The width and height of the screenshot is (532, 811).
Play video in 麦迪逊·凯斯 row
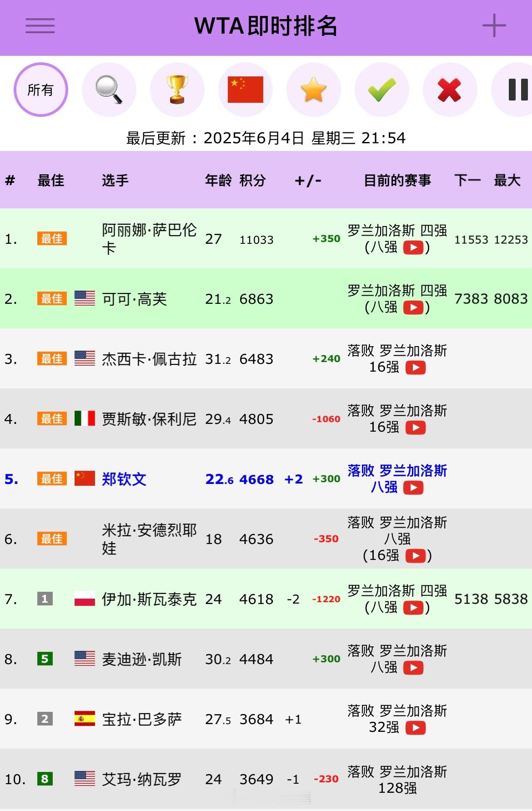point(413,668)
